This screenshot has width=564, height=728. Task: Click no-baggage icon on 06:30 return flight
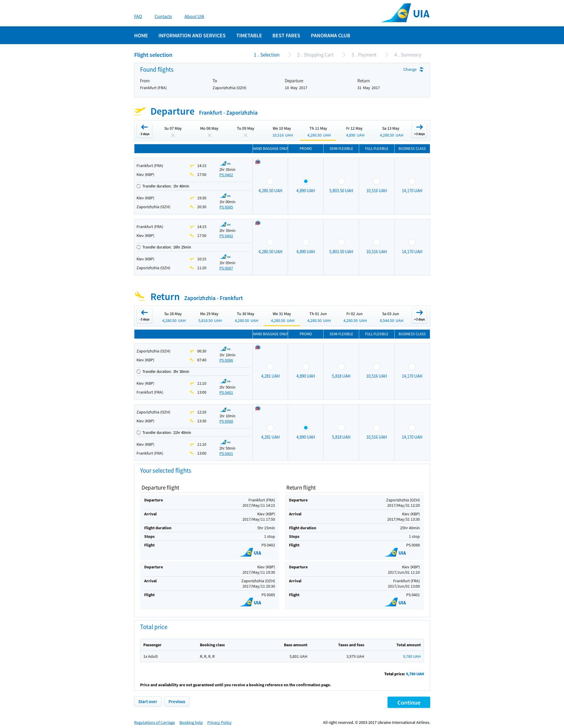click(258, 347)
